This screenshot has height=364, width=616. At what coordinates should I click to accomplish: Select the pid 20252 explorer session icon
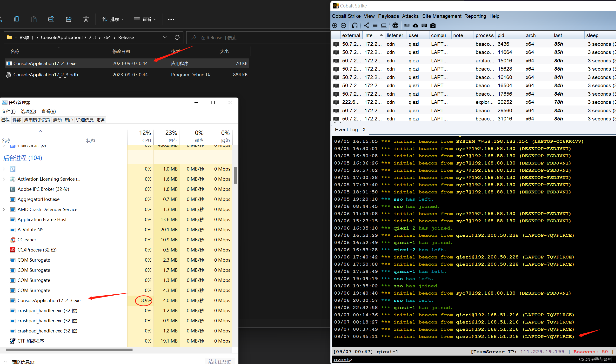point(336,102)
